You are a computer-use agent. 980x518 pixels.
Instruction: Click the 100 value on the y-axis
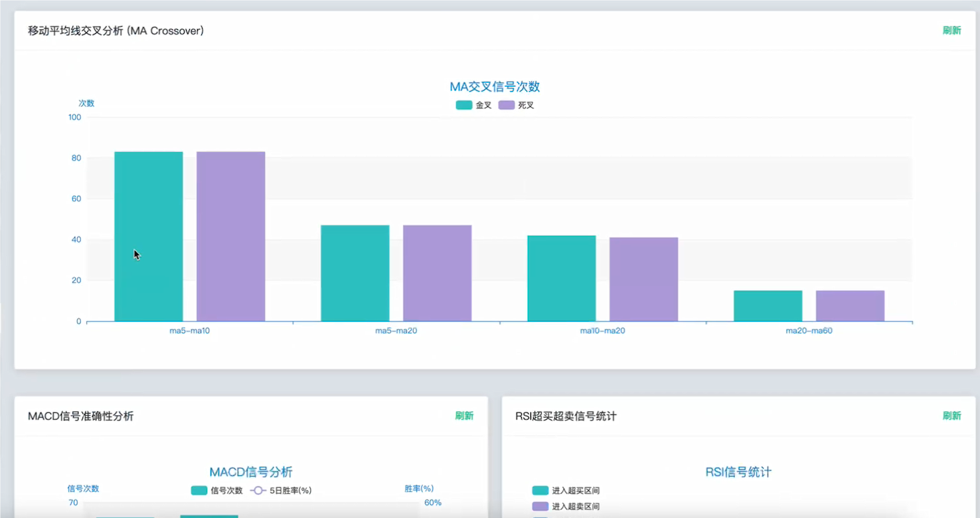74,118
